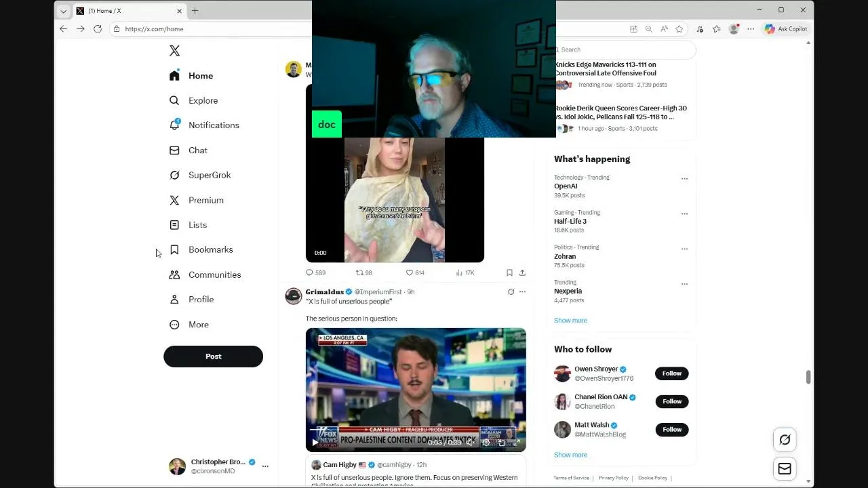
Task: Follow Owen Shroyer
Action: [672, 373]
